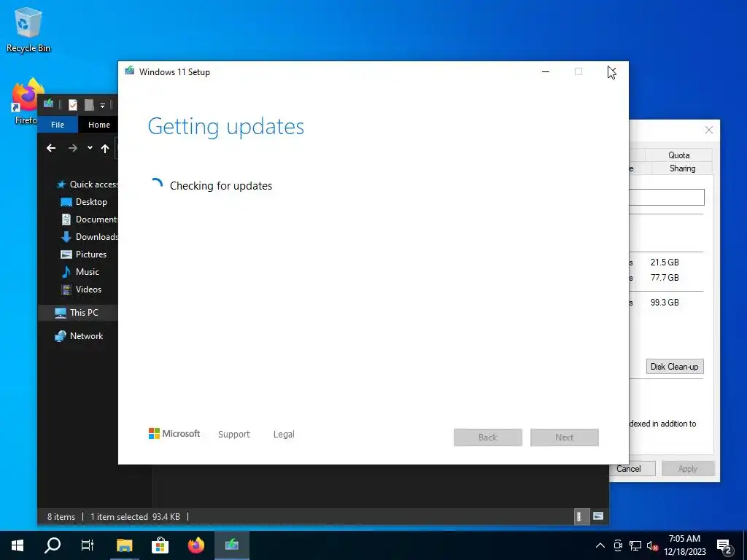Image resolution: width=747 pixels, height=560 pixels.
Task: Minimize the Windows 11 Setup window
Action: (546, 71)
